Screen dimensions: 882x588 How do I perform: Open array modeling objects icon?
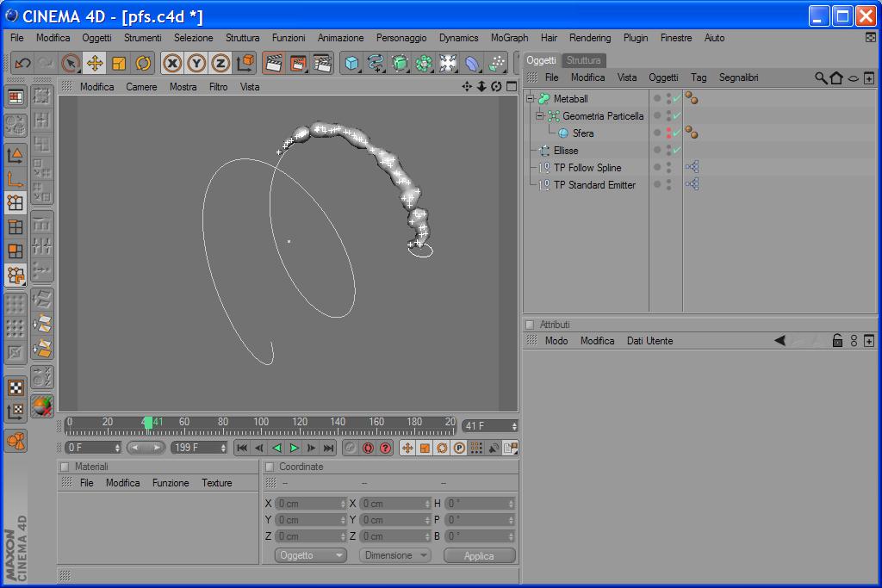424,64
